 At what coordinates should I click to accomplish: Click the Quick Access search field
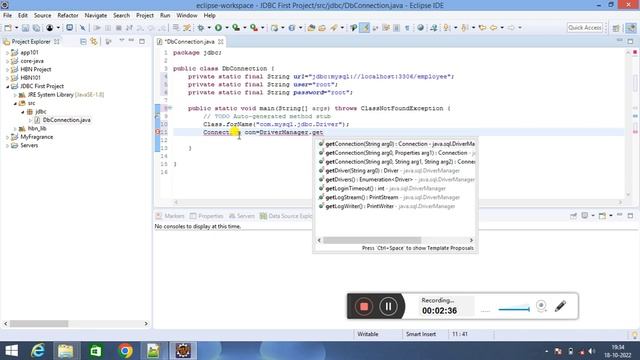coord(585,28)
